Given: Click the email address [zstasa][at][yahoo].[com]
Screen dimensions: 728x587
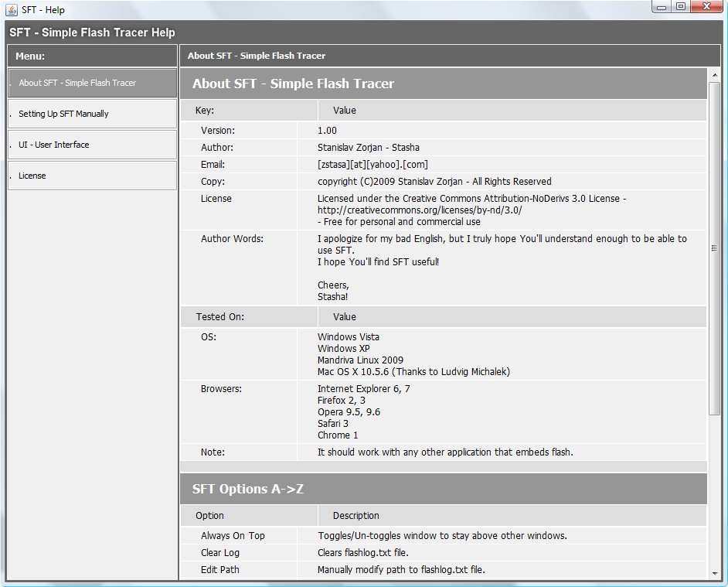Looking at the screenshot, I should point(373,165).
